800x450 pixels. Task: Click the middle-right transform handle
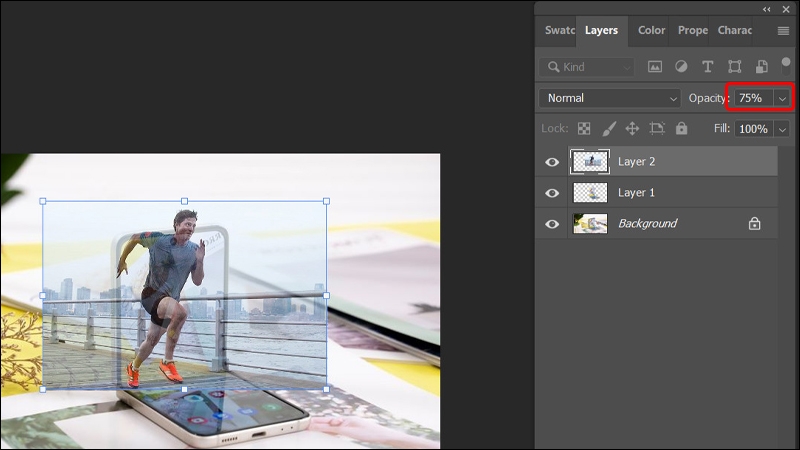(x=327, y=295)
